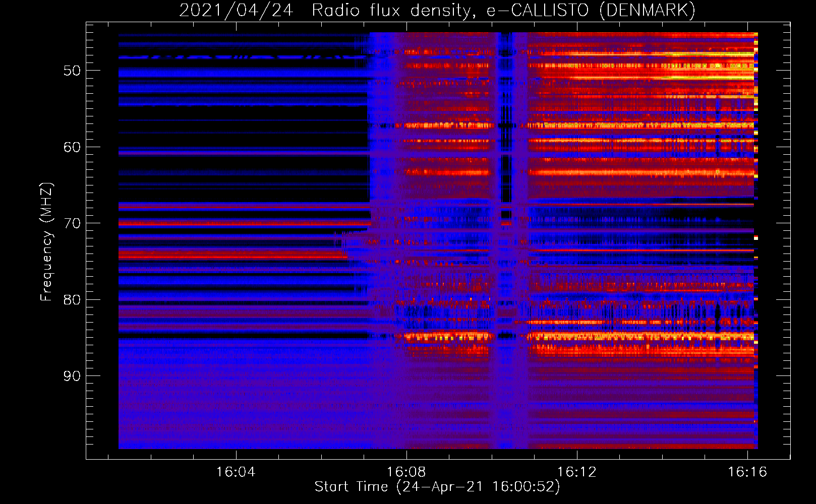Screen dimensions: 816x504
Task: Click the 16:12 time tick label
Action: pos(576,472)
